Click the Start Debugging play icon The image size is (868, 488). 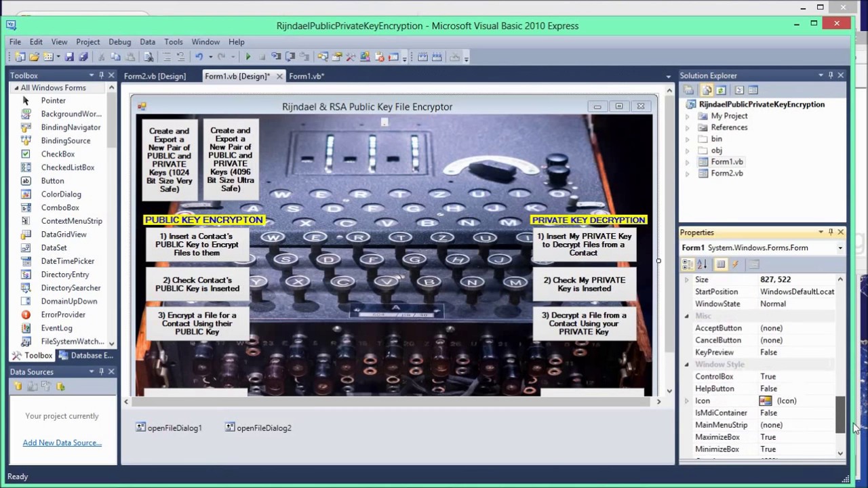tap(248, 58)
